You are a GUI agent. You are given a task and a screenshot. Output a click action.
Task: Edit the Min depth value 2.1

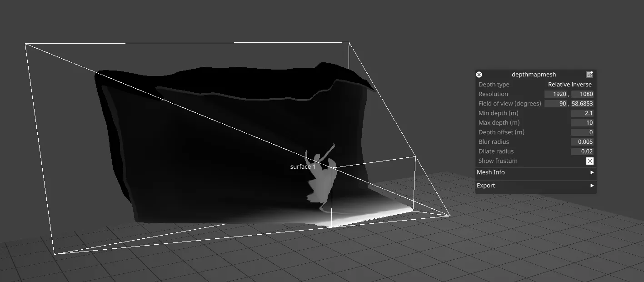[x=583, y=113]
